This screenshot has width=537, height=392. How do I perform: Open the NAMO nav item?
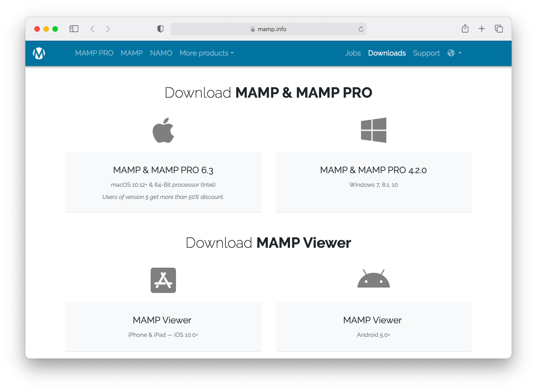click(161, 53)
